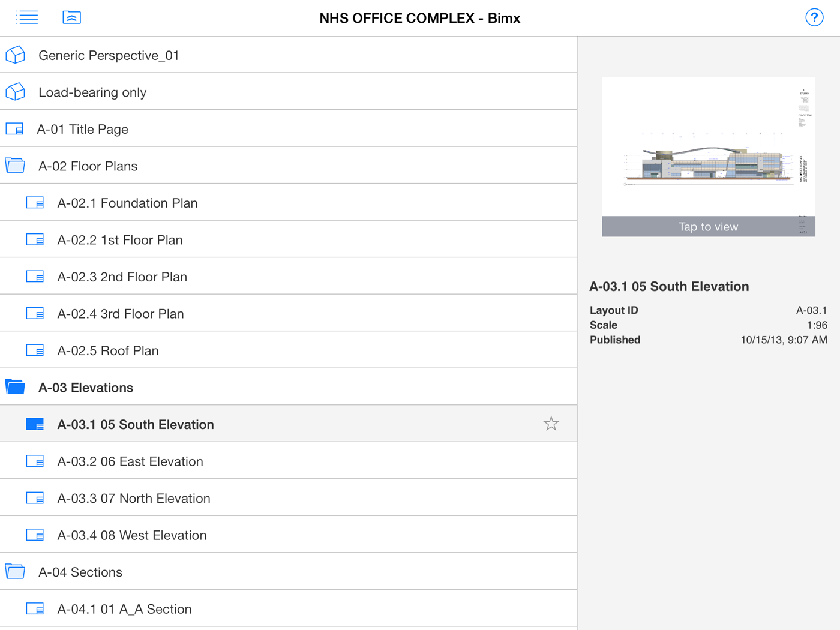The height and width of the screenshot is (630, 840).
Task: Open the list menu icon
Action: (27, 17)
